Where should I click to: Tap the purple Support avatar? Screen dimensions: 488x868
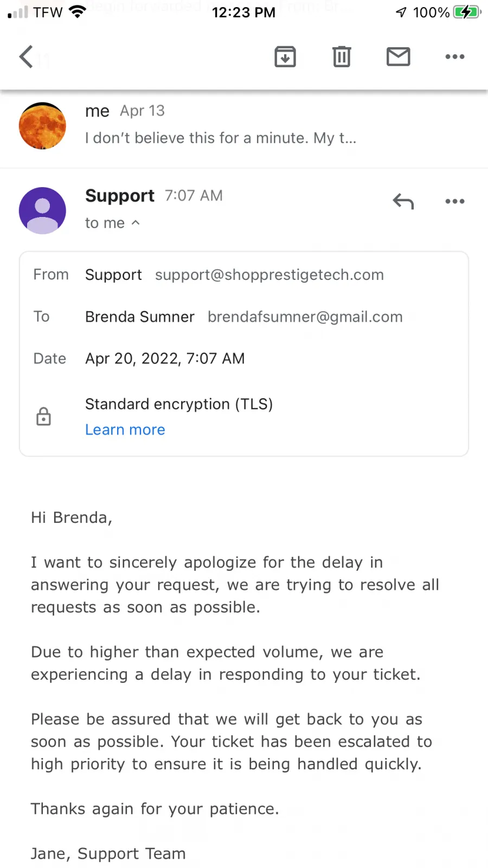click(42, 210)
